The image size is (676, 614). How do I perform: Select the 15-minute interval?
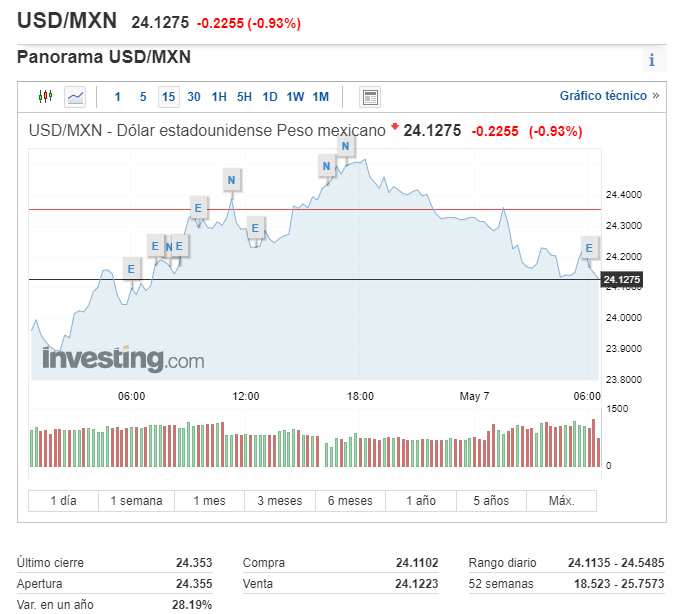click(x=168, y=97)
